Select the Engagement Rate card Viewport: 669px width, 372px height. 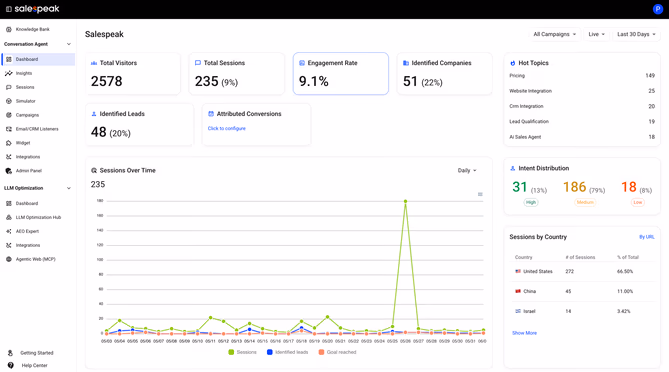coord(340,73)
